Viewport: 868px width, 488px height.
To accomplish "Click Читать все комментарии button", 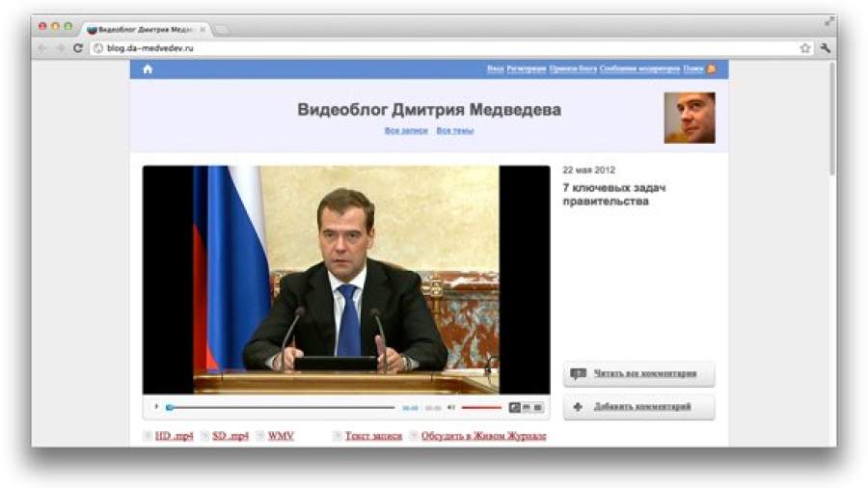I will click(x=639, y=374).
